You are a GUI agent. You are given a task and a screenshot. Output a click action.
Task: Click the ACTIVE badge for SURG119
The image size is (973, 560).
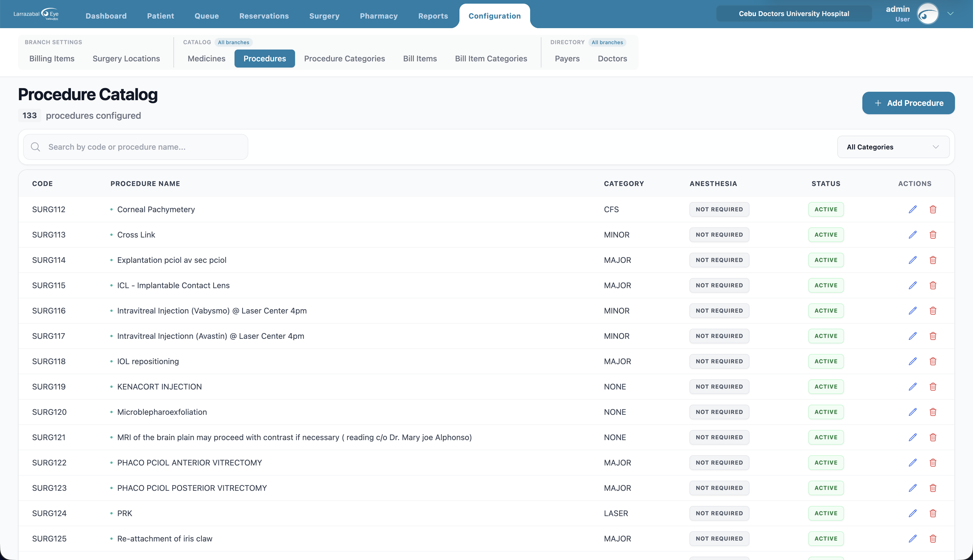pos(826,387)
